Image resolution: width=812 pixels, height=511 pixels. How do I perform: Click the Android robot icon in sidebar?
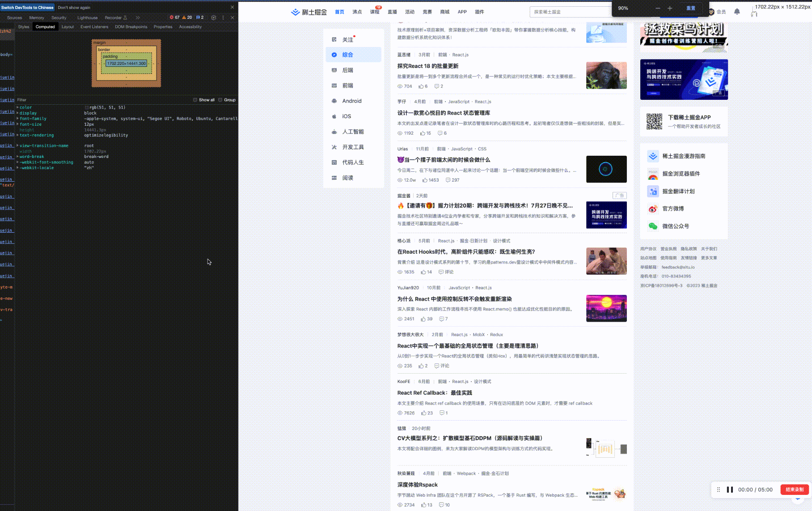(x=334, y=101)
